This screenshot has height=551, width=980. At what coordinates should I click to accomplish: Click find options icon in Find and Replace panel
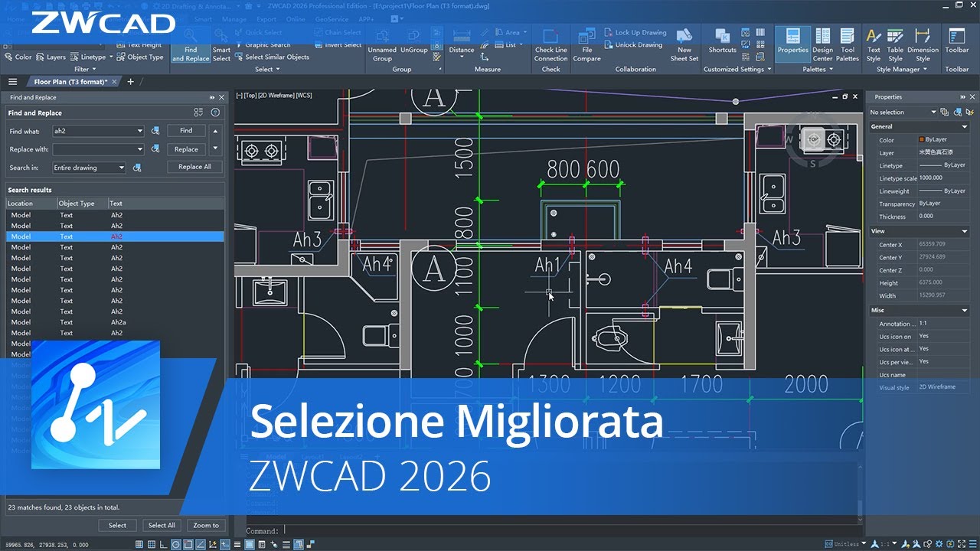[198, 112]
